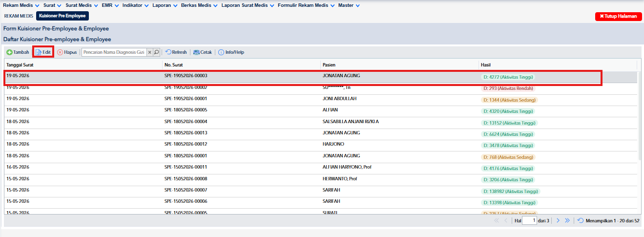Click the Tambah add button

(18, 52)
